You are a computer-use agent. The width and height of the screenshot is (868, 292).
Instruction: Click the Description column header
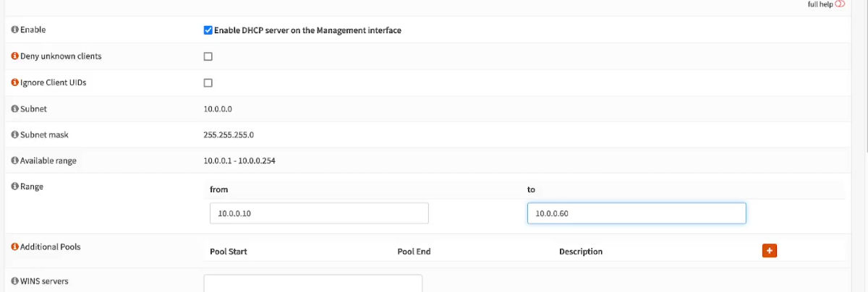pyautogui.click(x=581, y=252)
